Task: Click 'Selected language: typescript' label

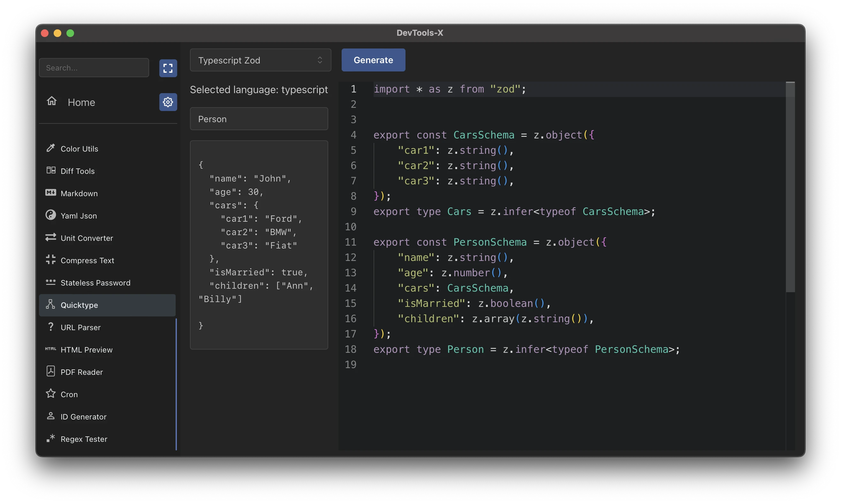Action: pos(259,90)
